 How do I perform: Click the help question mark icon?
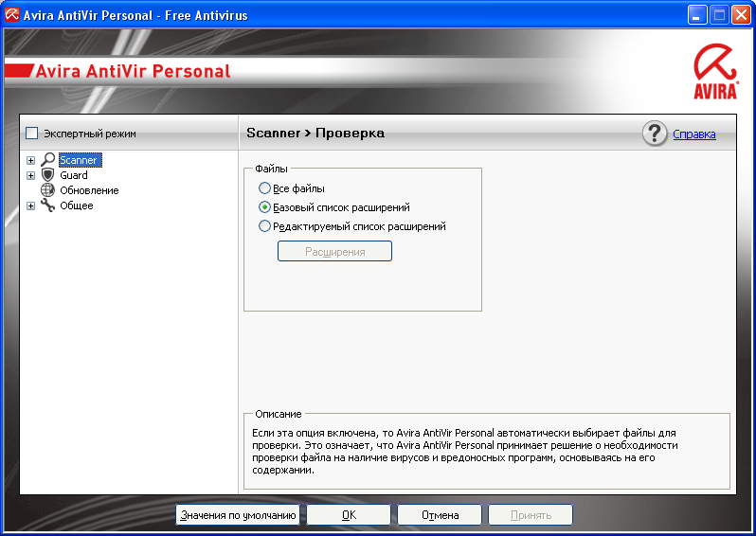[x=655, y=133]
